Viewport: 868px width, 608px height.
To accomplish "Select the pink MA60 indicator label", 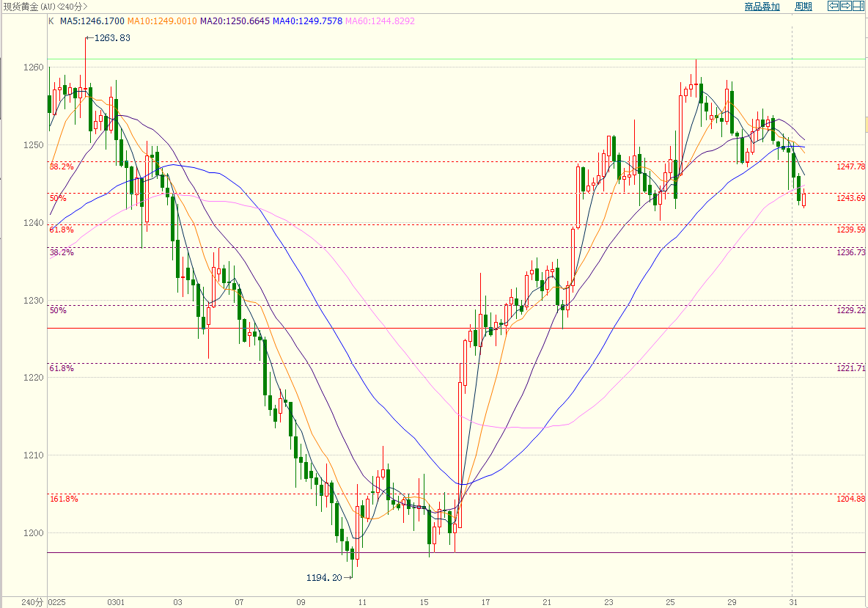I will [380, 21].
